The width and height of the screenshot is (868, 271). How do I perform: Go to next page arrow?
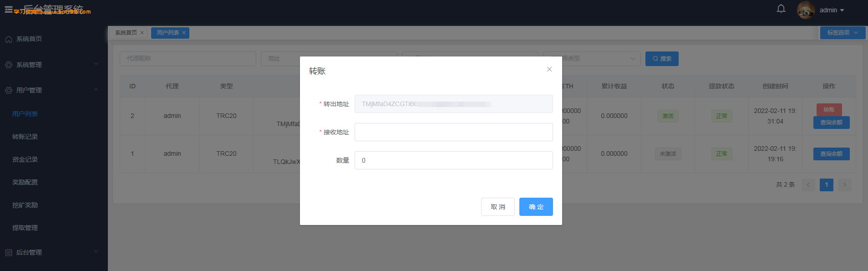point(845,184)
